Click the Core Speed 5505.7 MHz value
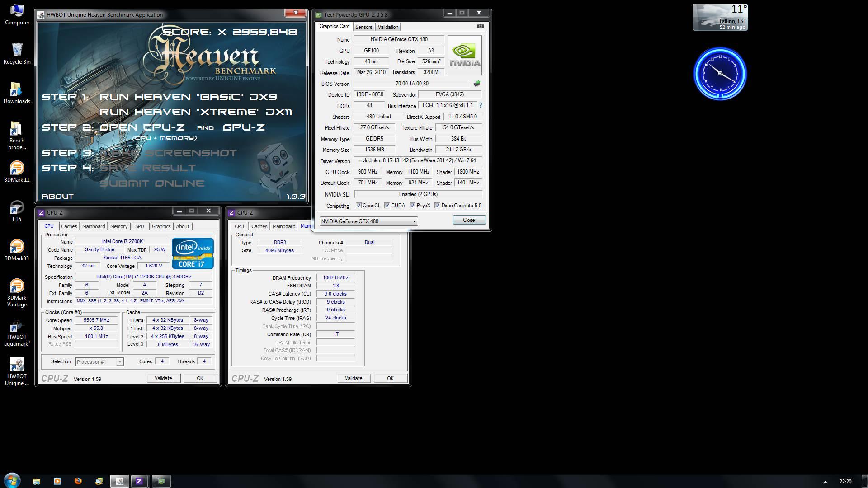 click(x=96, y=320)
